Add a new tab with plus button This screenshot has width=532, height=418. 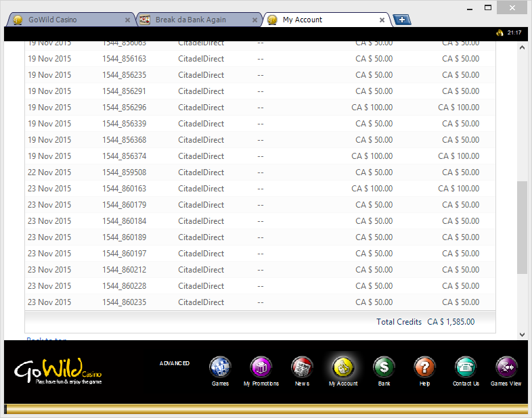[x=402, y=20]
